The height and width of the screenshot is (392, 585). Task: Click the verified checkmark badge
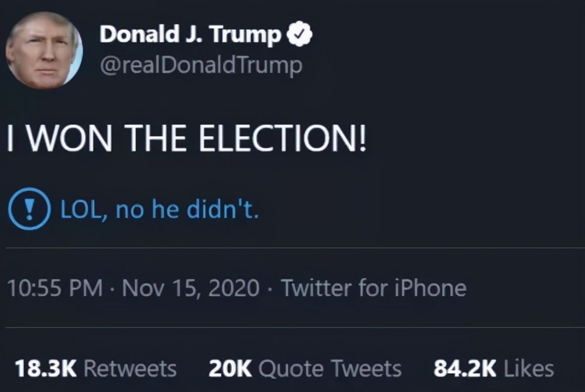click(300, 35)
